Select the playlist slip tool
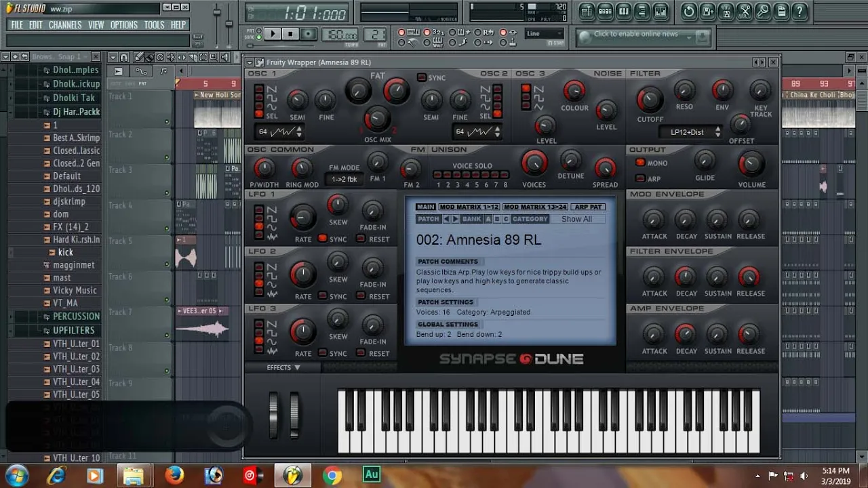 coord(181,57)
